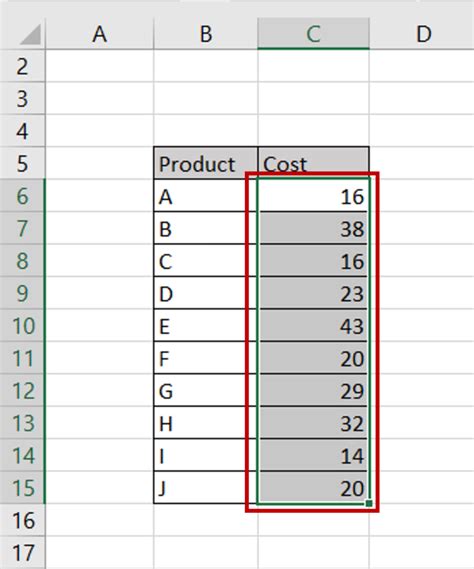This screenshot has height=569, width=474.
Task: Select column C header
Action: pyautogui.click(x=314, y=34)
